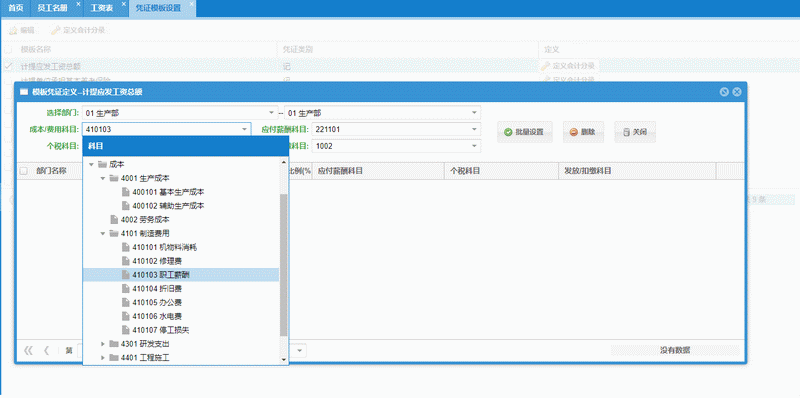Click the file icon of 400101 基本生产成本
The image size is (800, 398).
point(126,192)
